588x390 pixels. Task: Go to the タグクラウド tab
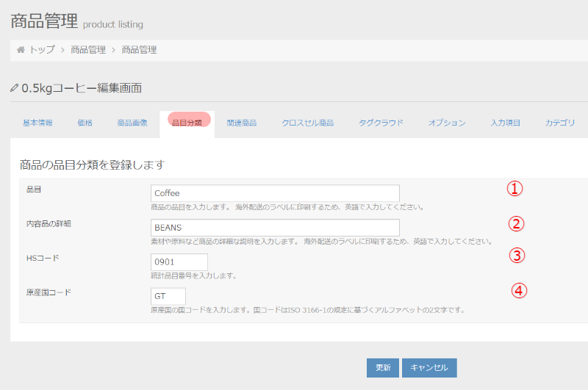[x=381, y=123]
